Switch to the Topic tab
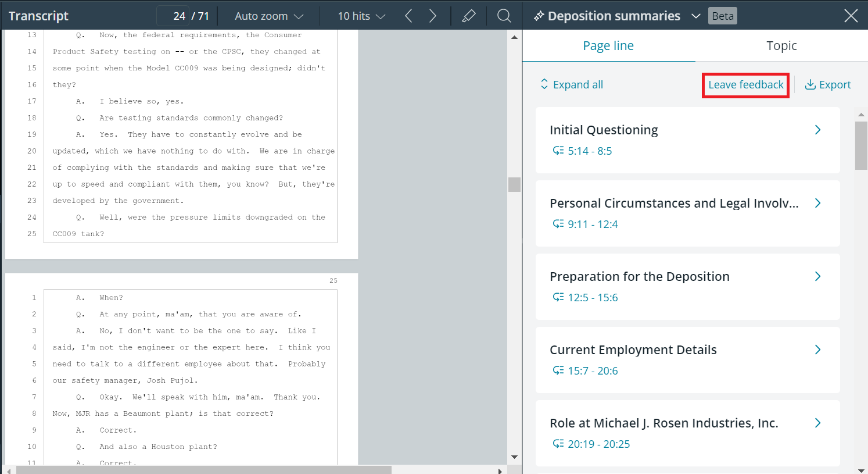 pyautogui.click(x=781, y=45)
